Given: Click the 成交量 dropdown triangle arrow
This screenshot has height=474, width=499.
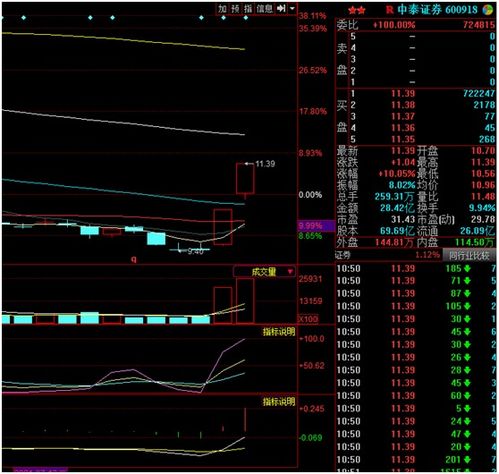Looking at the screenshot, I should coord(290,272).
